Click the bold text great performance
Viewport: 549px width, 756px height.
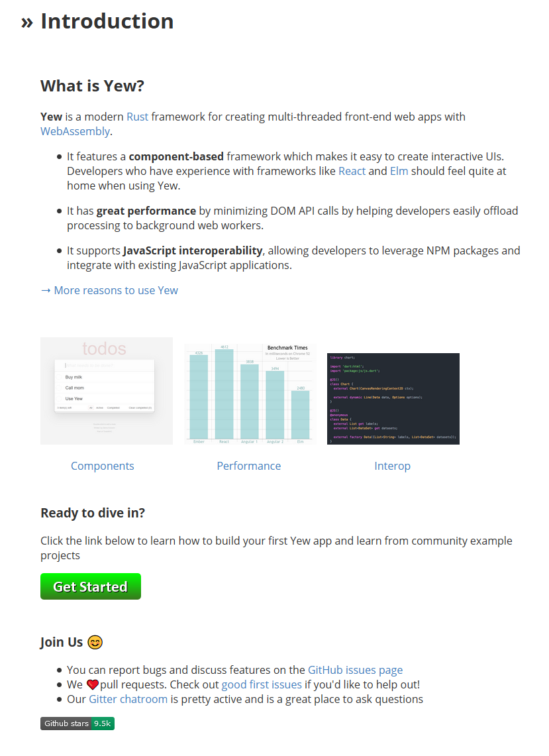(x=146, y=211)
